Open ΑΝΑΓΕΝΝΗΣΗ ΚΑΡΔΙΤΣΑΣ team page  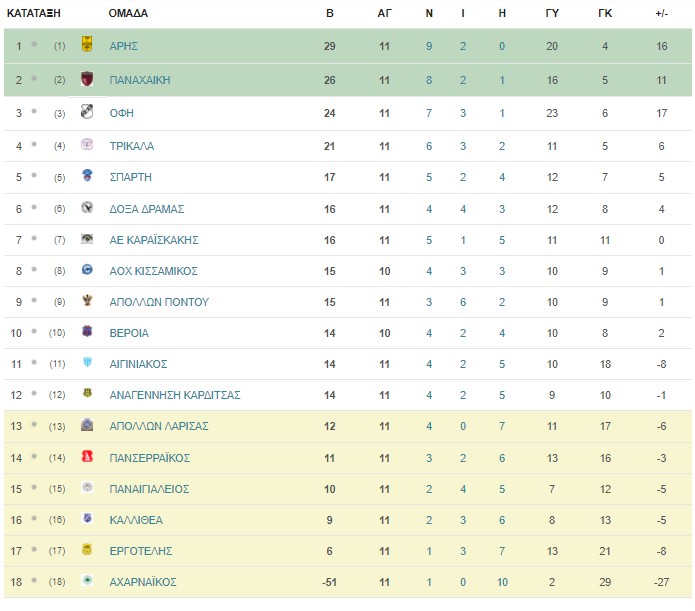(175, 395)
